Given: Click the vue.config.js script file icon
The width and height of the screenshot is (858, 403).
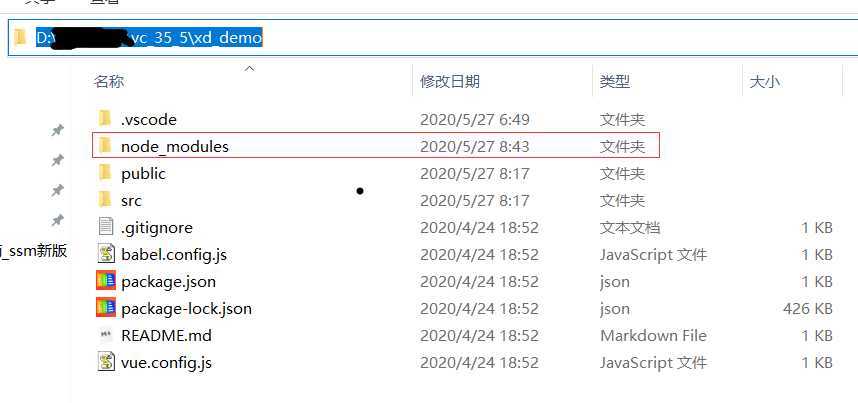Looking at the screenshot, I should click(106, 361).
